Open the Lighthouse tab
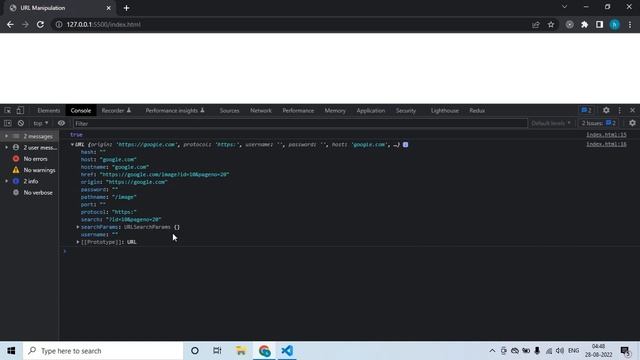Viewport: 640px width, 360px height. [445, 111]
